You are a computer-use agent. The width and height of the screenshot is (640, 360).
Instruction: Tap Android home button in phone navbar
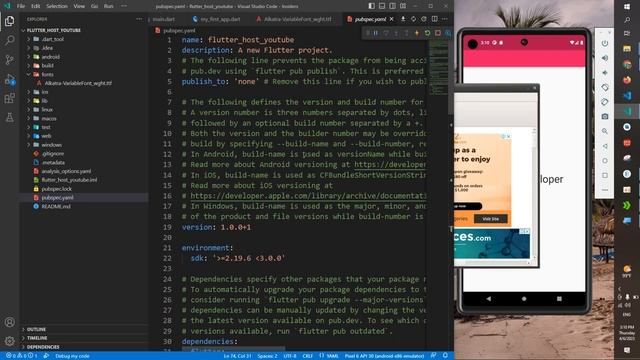coord(524,299)
